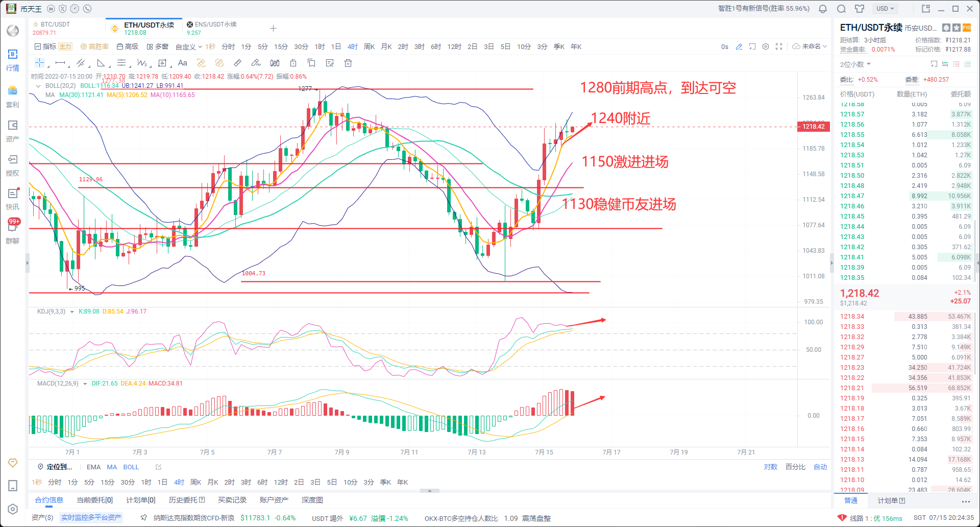Switch order book to combined buy-sell view
This screenshot has height=527, width=980.
click(945, 64)
